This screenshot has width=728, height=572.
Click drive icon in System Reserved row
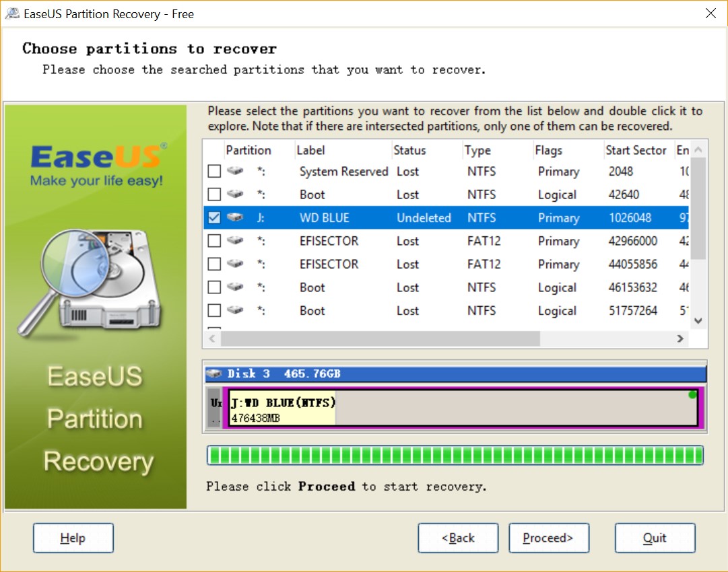pos(234,172)
